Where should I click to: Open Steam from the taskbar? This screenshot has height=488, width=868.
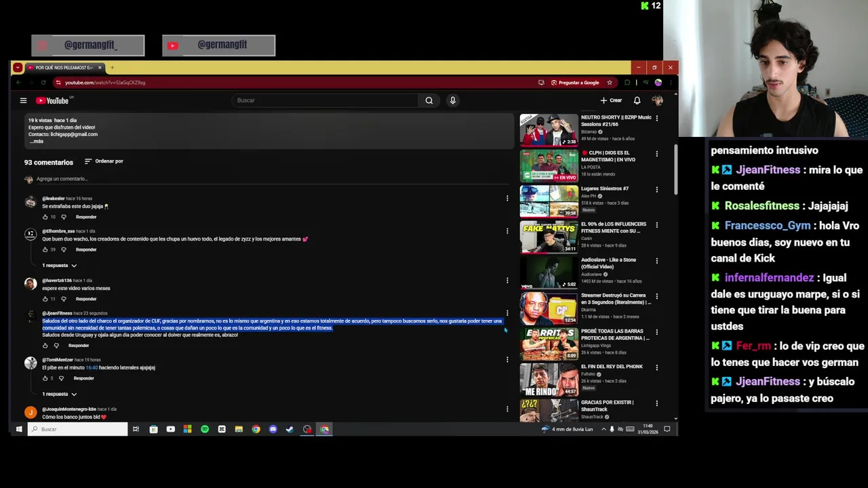click(290, 429)
